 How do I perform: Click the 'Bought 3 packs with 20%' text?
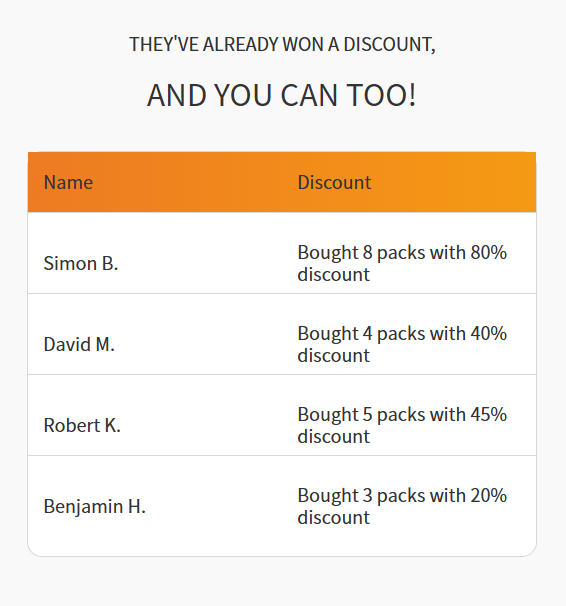[402, 495]
